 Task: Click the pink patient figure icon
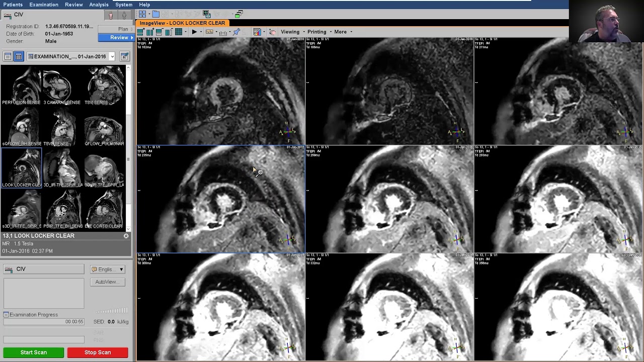(x=111, y=16)
